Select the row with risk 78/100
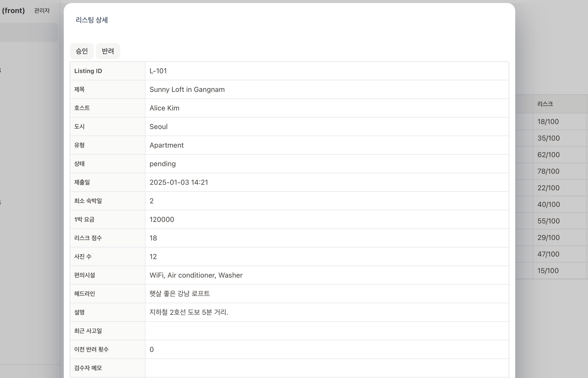Screen dimensions: 588x378 [548, 171]
